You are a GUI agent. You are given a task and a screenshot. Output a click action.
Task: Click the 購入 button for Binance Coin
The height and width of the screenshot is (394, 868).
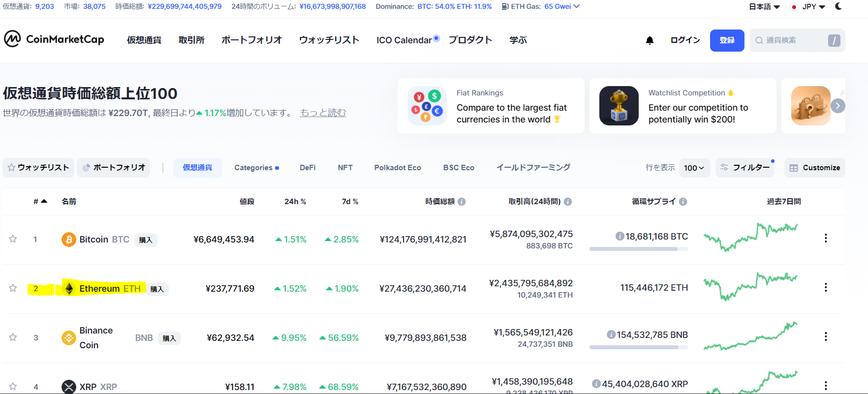tap(169, 338)
